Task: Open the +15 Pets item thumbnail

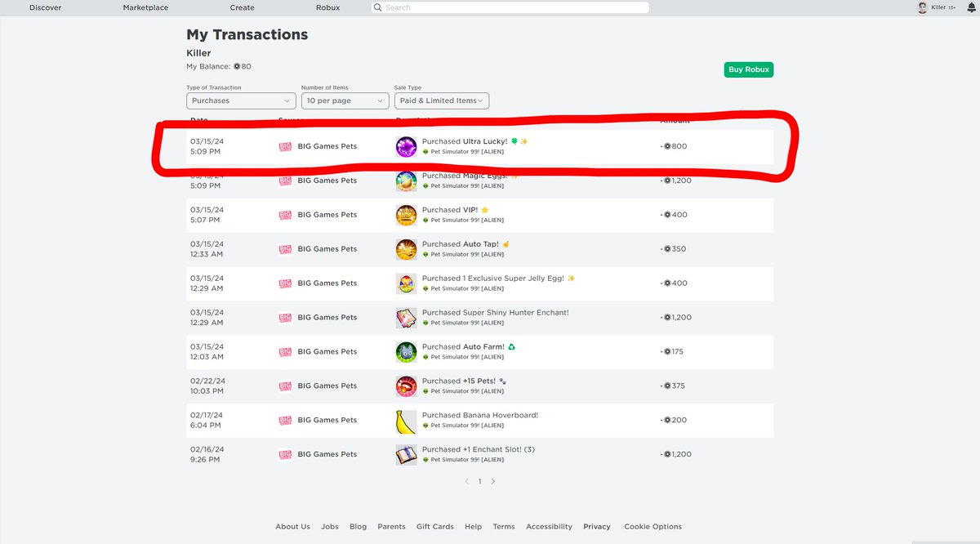Action: 406,386
